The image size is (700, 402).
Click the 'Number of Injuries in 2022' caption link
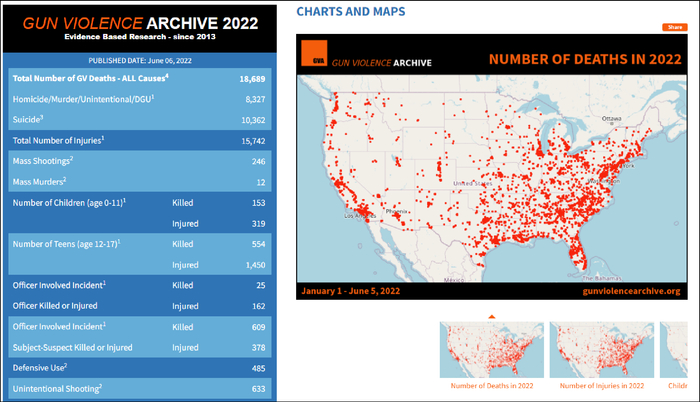[x=602, y=385]
